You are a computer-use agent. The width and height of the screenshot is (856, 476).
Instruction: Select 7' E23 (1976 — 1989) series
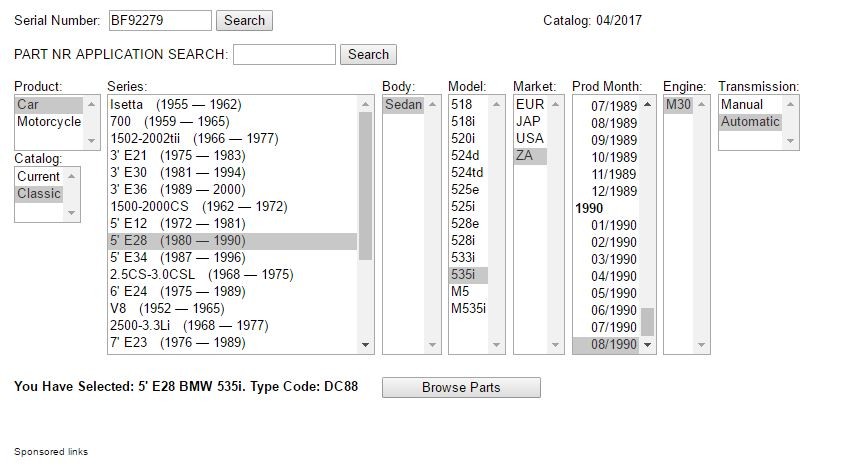pyautogui.click(x=233, y=342)
